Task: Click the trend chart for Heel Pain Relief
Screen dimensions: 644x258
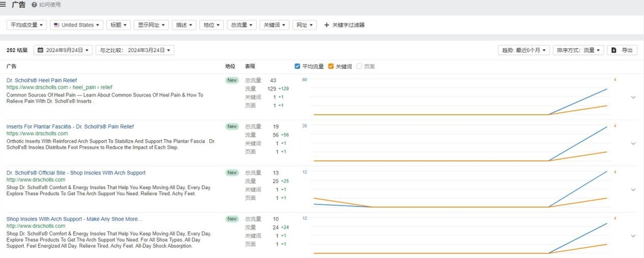Action: (460, 97)
